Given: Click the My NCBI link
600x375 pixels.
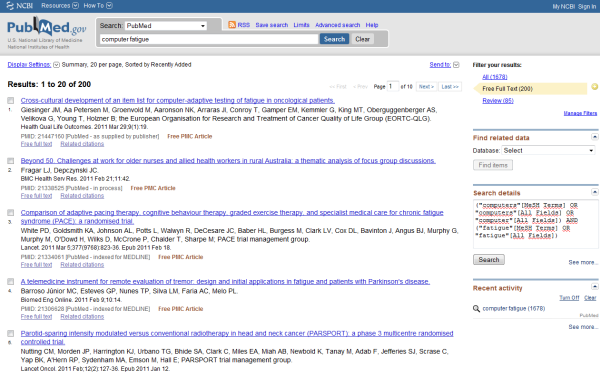Looking at the screenshot, I should [x=564, y=7].
